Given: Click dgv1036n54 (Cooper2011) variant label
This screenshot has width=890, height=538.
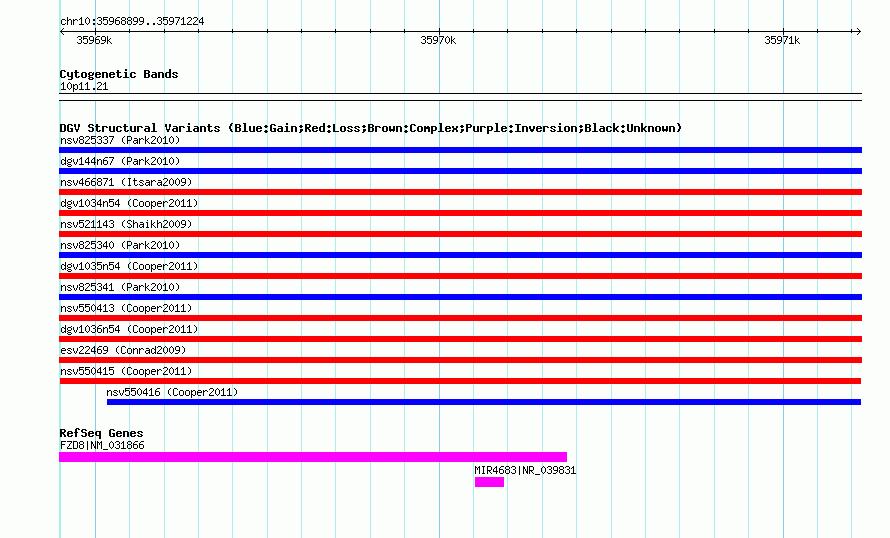Looking at the screenshot, I should [x=129, y=329].
